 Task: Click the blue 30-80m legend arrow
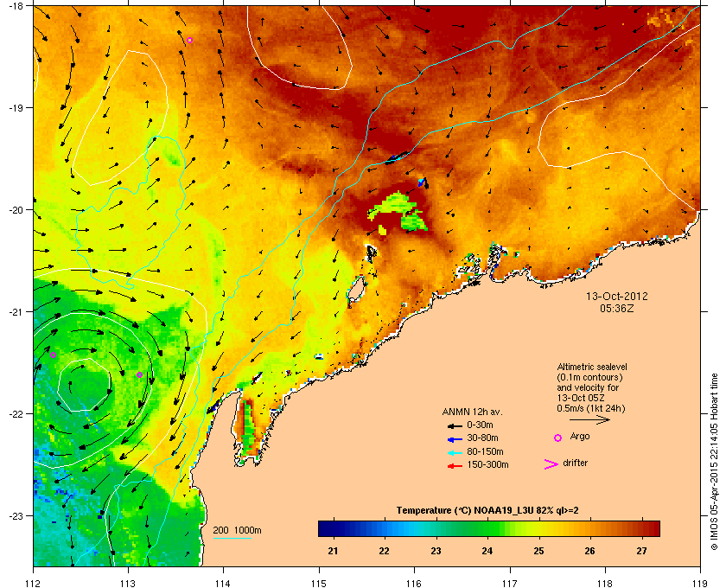(455, 438)
